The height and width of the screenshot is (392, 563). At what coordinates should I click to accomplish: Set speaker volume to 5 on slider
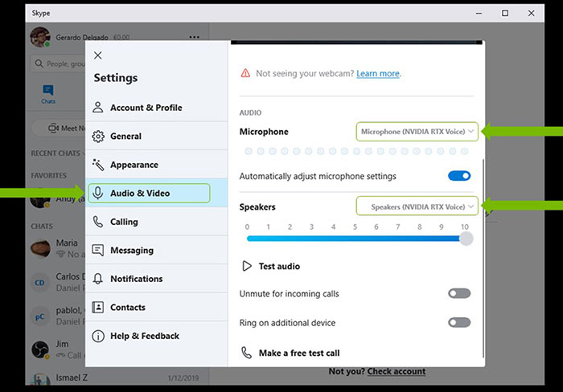[355, 239]
